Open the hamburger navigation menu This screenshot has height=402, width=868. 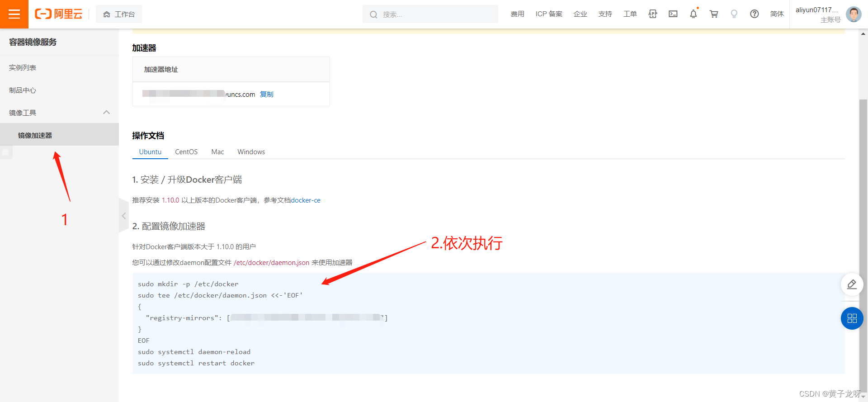pyautogui.click(x=14, y=14)
